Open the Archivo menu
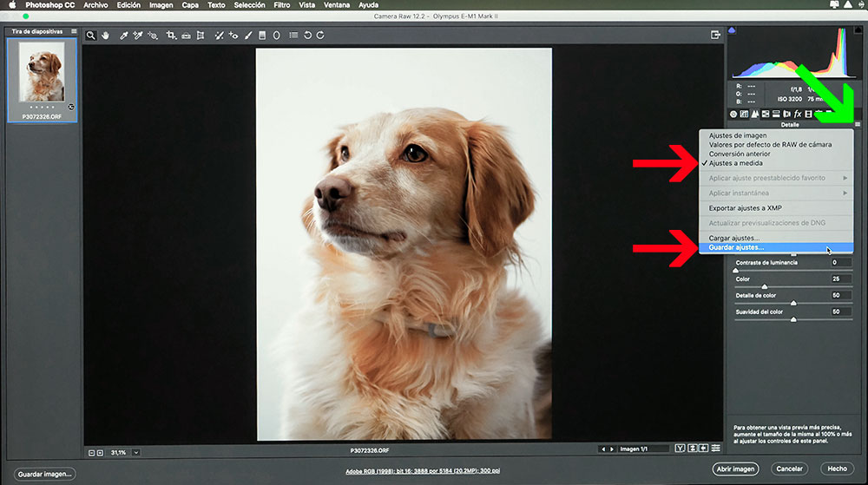The height and width of the screenshot is (485, 868). pos(95,5)
